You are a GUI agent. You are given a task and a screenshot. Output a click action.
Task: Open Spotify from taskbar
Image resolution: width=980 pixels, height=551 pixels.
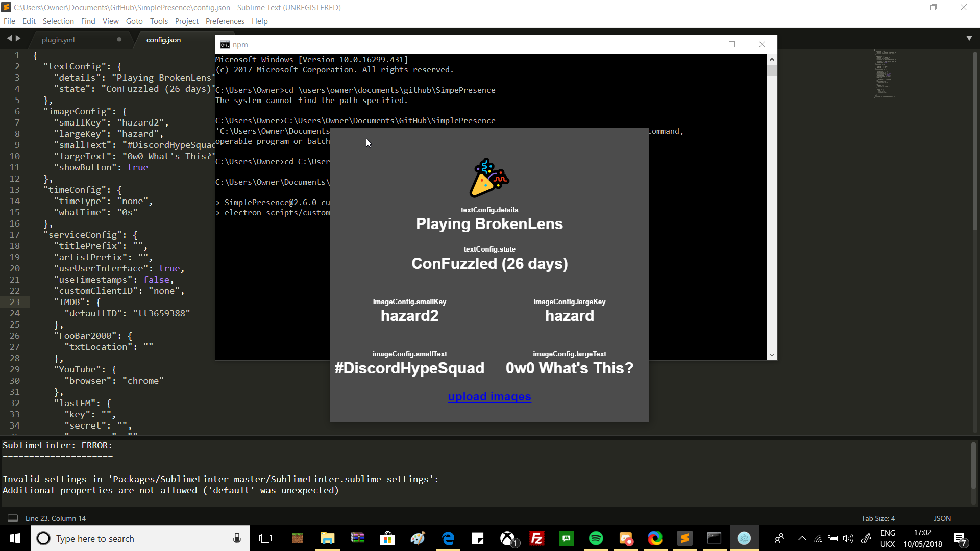point(596,538)
